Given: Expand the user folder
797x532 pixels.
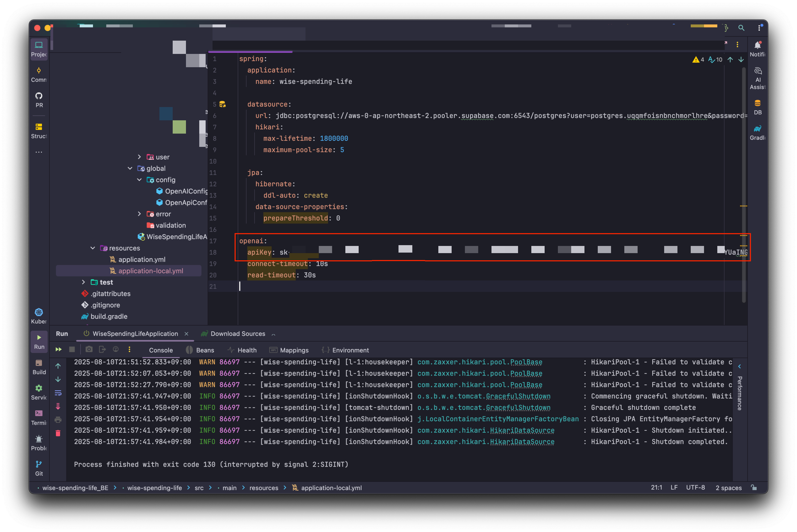Looking at the screenshot, I should click(x=139, y=157).
